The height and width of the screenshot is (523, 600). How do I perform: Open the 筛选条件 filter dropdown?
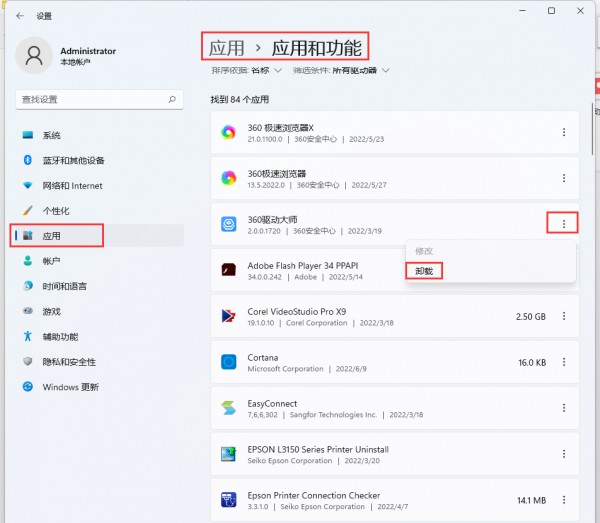pos(341,70)
